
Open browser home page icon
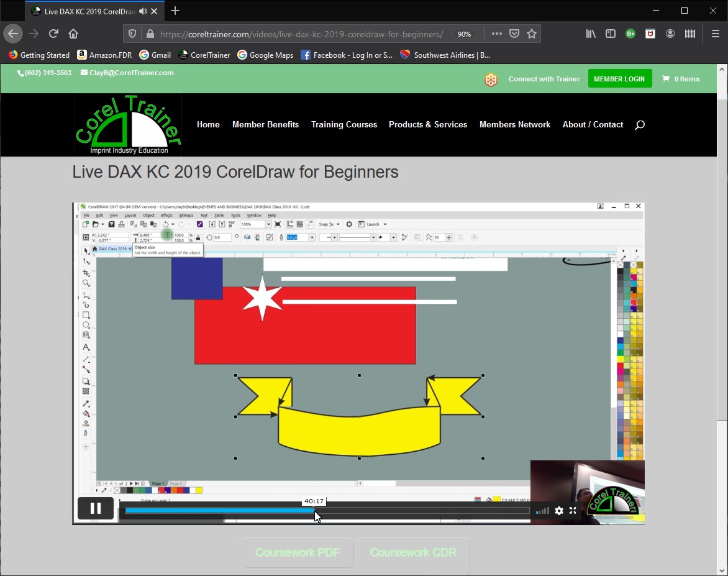73,34
